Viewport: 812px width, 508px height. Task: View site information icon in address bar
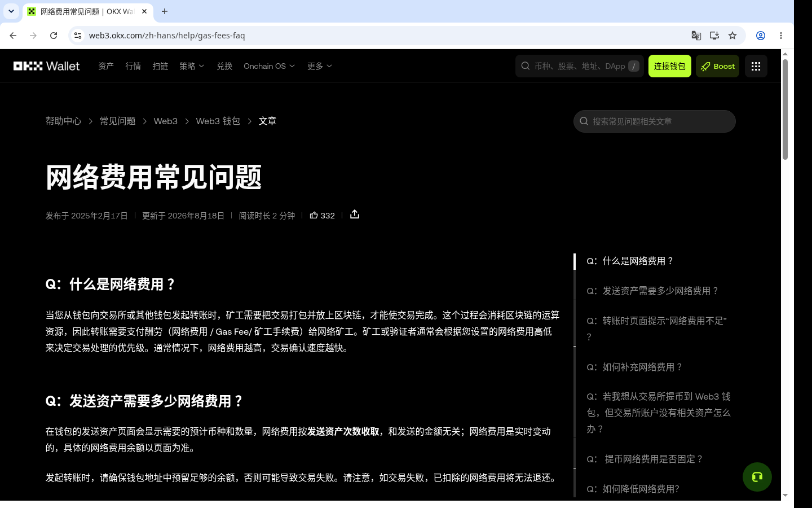click(78, 36)
